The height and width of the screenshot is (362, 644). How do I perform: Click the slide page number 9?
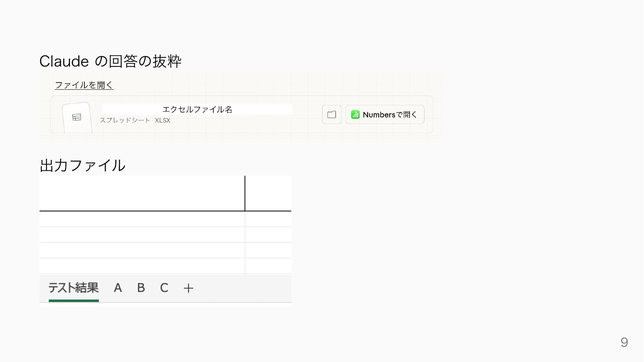624,342
